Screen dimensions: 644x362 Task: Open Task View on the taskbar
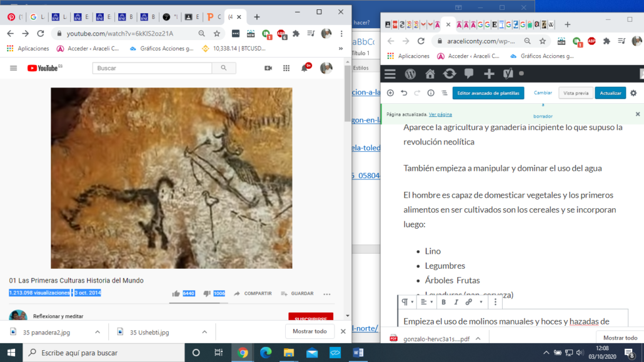click(218, 353)
